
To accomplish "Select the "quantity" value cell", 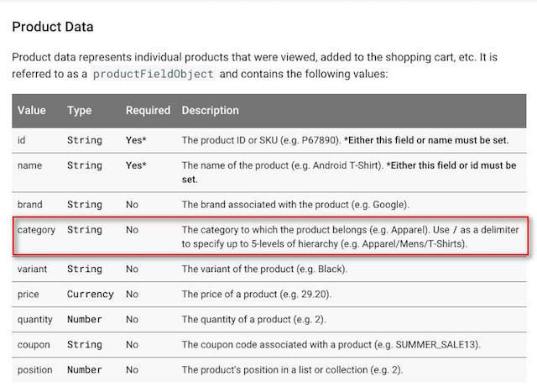I will pos(36,320).
